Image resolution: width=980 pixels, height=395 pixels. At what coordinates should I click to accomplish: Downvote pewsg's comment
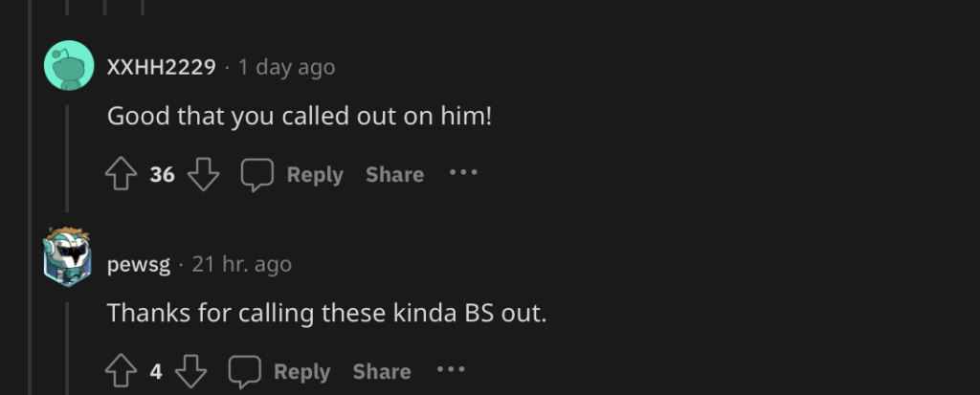click(190, 371)
